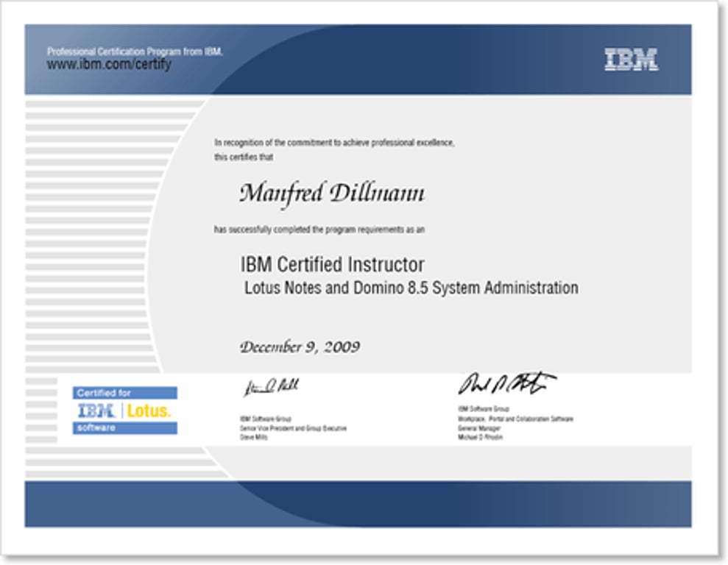Click 'IBM Software Group' above Senior Vice President
The width and height of the screenshot is (728, 565).
pyautogui.click(x=266, y=419)
